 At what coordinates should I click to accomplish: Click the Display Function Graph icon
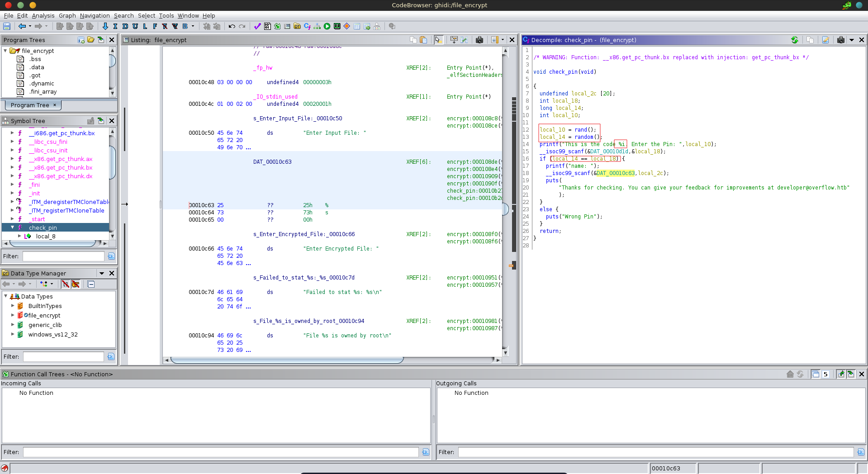pyautogui.click(x=317, y=26)
